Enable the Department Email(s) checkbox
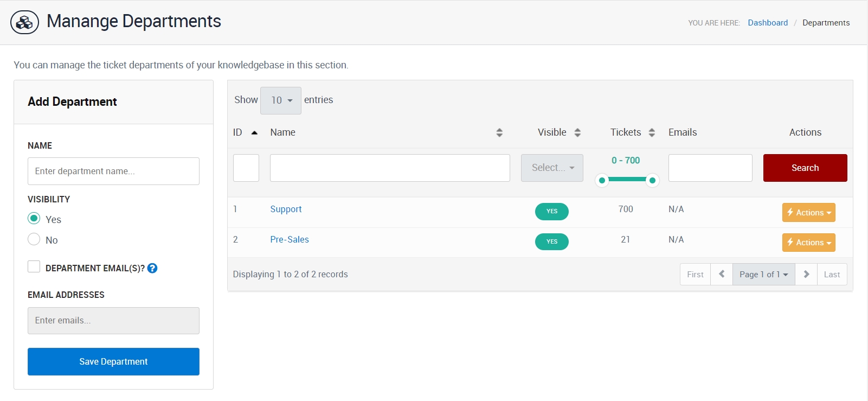The image size is (868, 401). point(34,266)
